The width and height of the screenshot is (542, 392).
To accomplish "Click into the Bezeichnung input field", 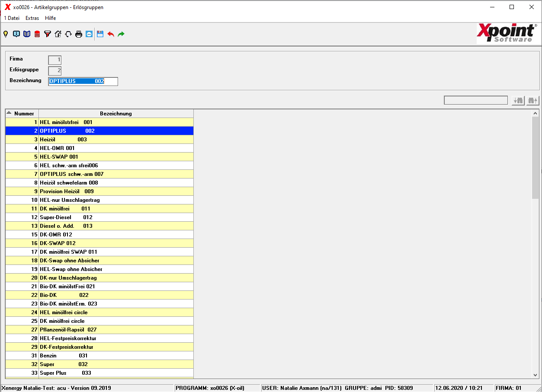I will click(x=83, y=81).
